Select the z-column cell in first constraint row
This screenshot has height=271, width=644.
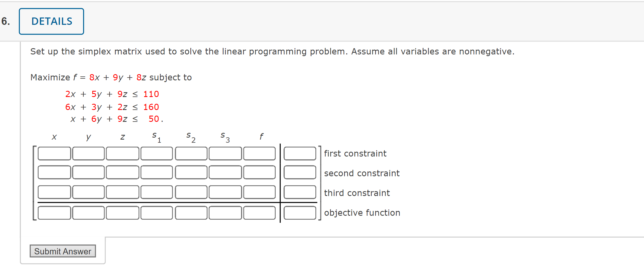pos(122,153)
